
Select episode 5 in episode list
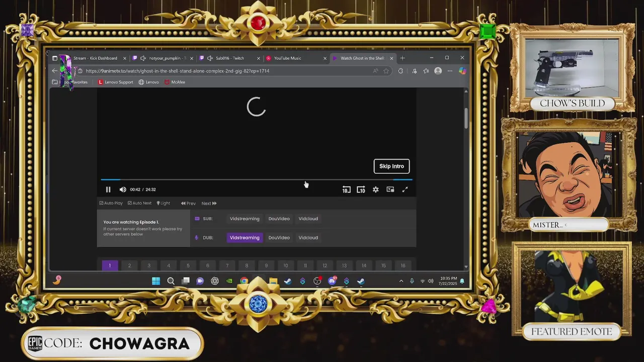tap(188, 265)
